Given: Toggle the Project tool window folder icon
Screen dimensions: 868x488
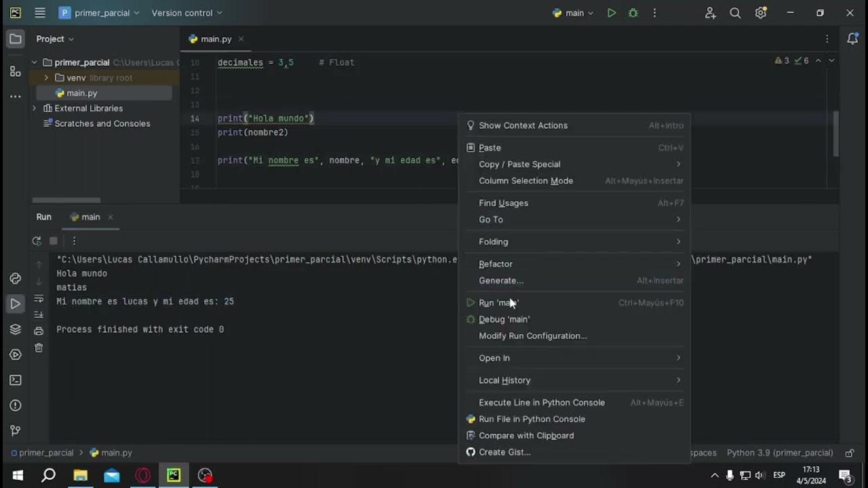Looking at the screenshot, I should tap(15, 39).
